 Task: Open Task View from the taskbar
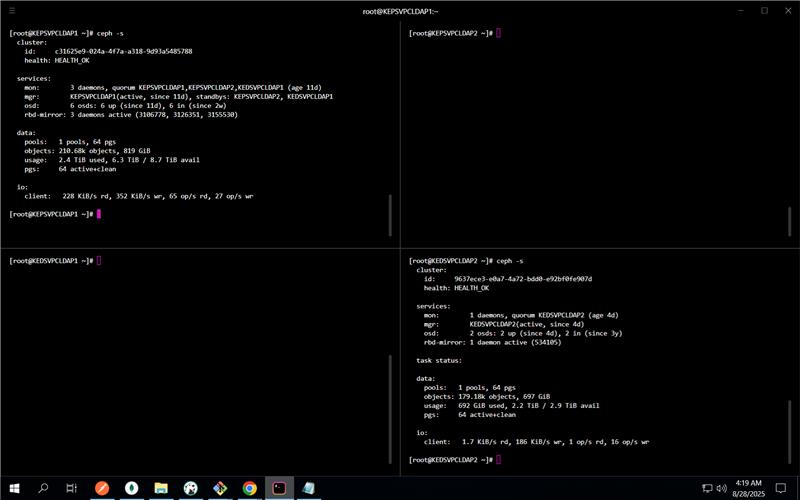click(x=72, y=488)
